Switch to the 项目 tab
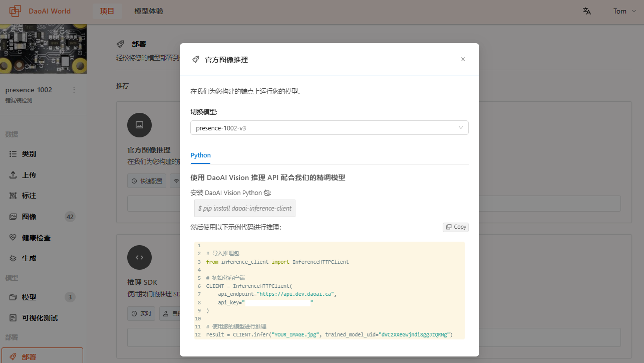Image resolution: width=644 pixels, height=363 pixels. pos(107,11)
